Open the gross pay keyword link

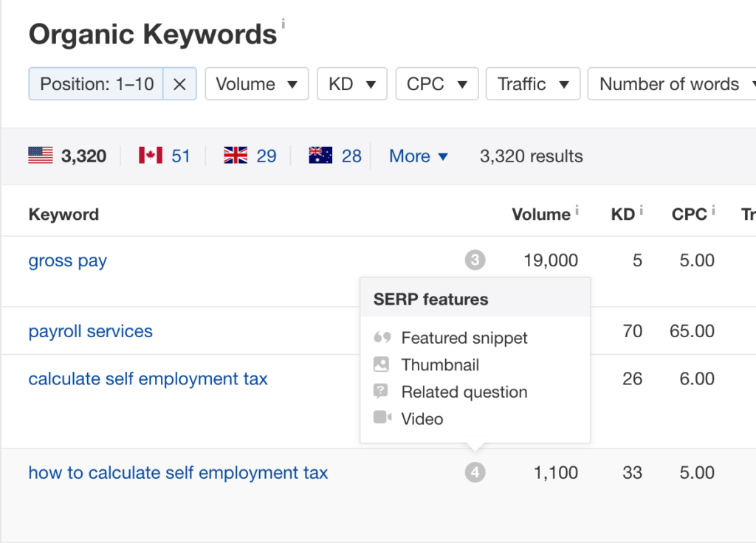pos(67,260)
